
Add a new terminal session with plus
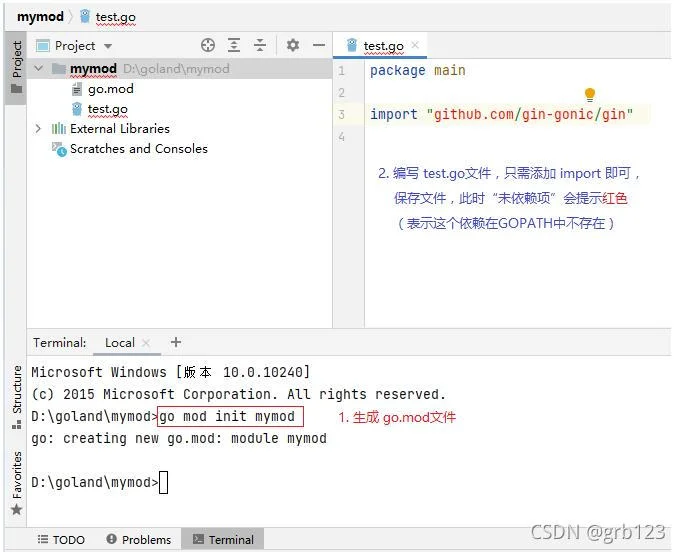(x=176, y=342)
